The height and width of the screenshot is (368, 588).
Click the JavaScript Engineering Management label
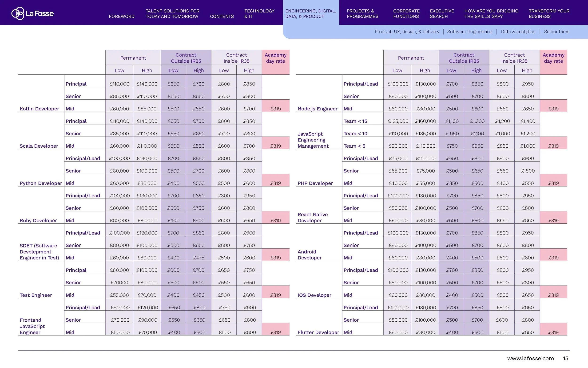[x=313, y=140]
